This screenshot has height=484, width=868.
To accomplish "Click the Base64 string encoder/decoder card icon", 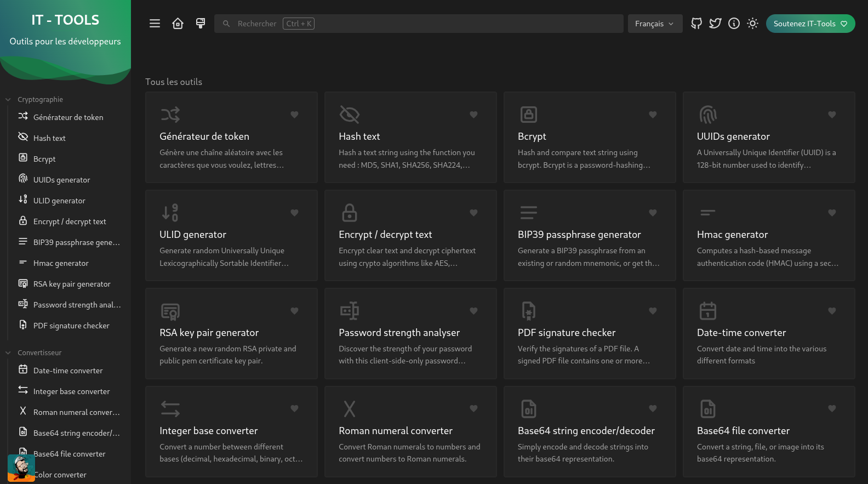I will click(x=529, y=409).
